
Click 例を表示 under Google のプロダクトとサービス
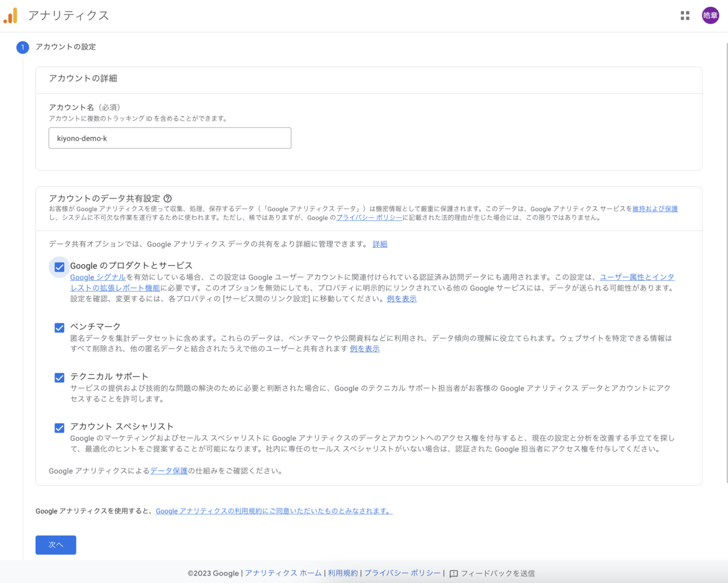click(x=402, y=299)
